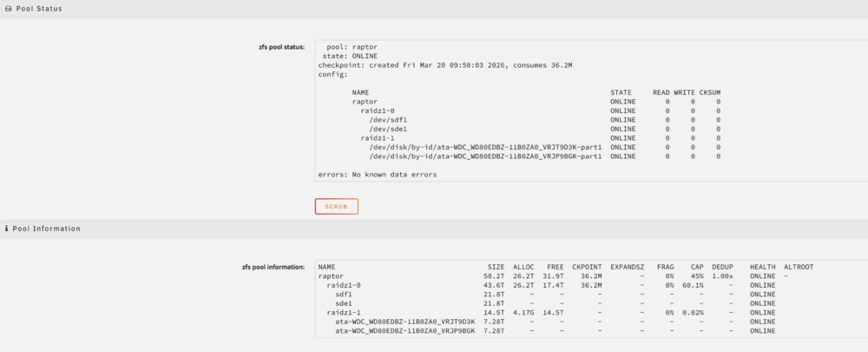
Task: Click the 43.6T size value
Action: pos(495,285)
